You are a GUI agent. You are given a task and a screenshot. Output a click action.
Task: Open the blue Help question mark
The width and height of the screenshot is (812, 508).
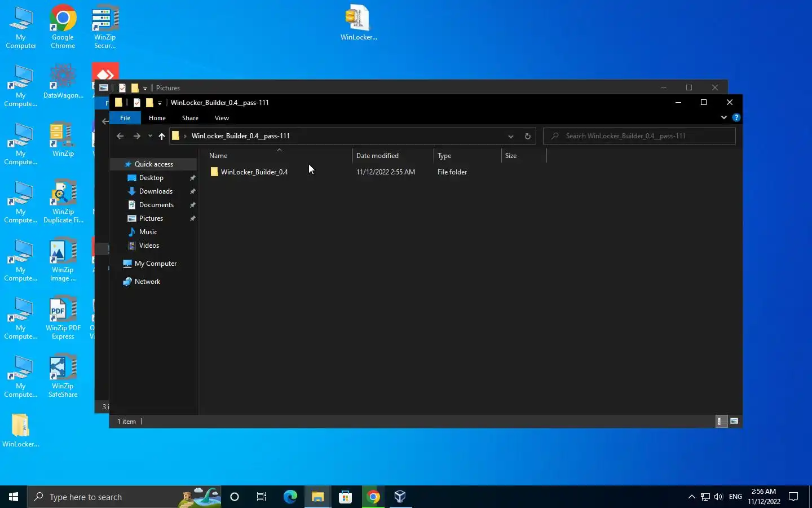coord(736,117)
